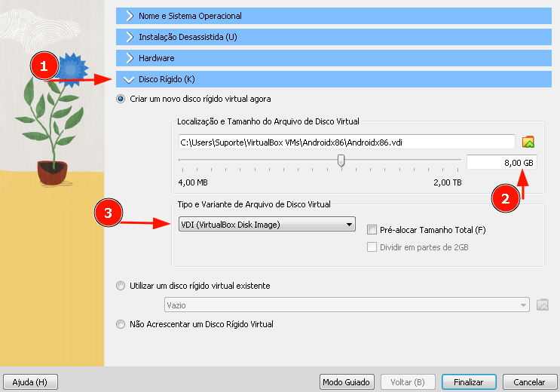Switch to 'Modo Guiado'

pos(346,382)
